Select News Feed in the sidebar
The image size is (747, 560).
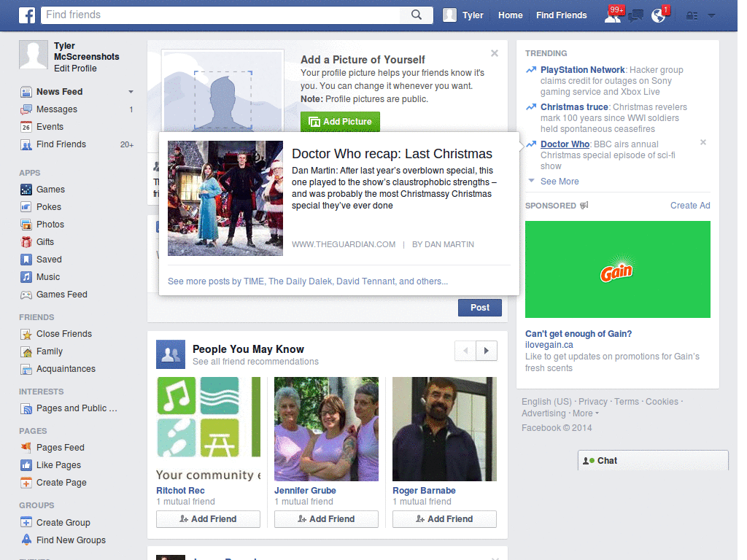[x=60, y=92]
